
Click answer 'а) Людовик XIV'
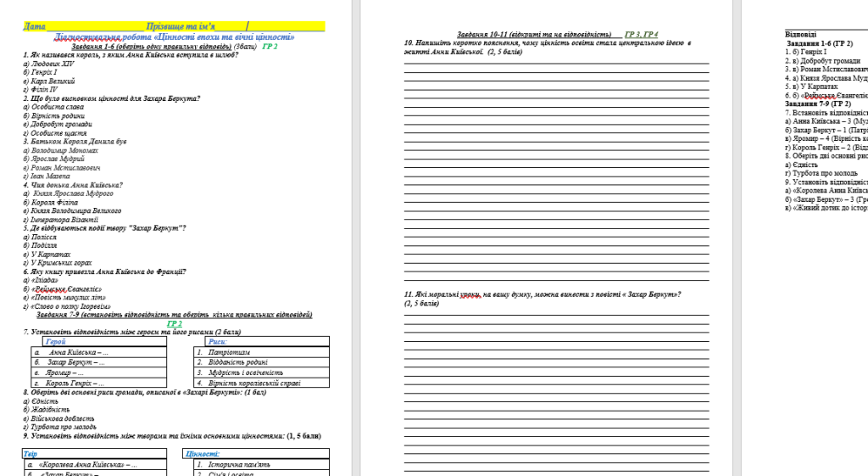click(x=48, y=64)
